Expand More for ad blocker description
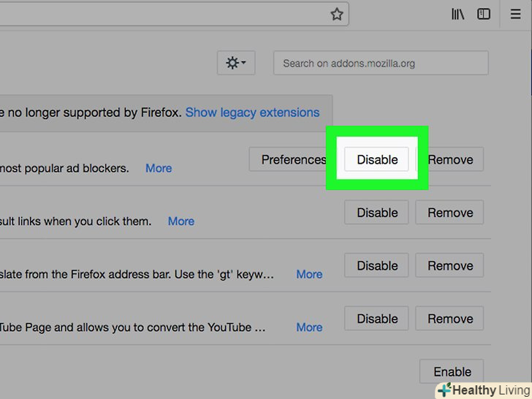 point(159,168)
